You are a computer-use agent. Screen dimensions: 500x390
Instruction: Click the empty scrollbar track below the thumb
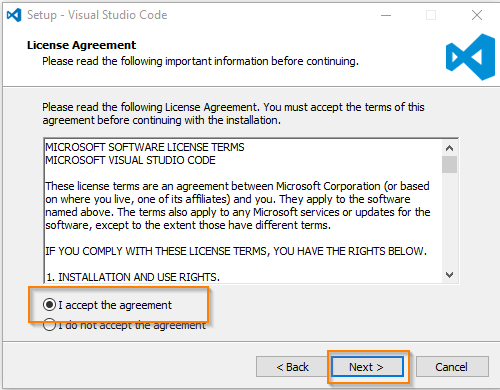(x=450, y=220)
